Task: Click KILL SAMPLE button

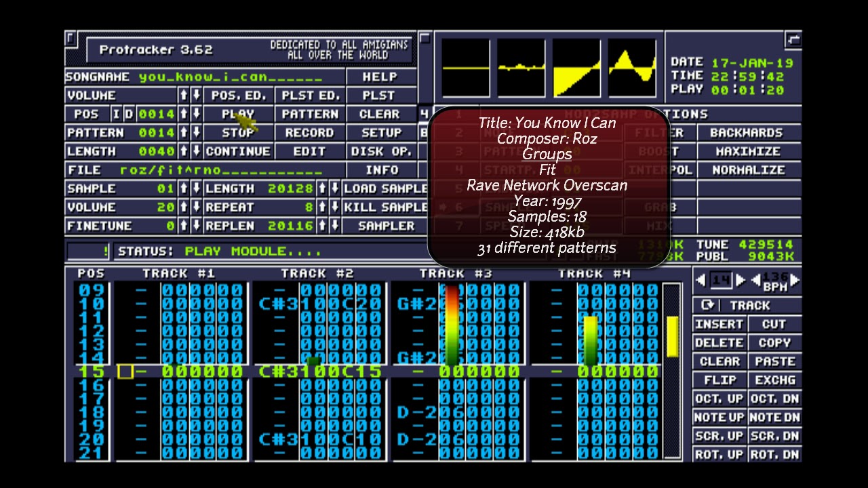Action: click(385, 207)
